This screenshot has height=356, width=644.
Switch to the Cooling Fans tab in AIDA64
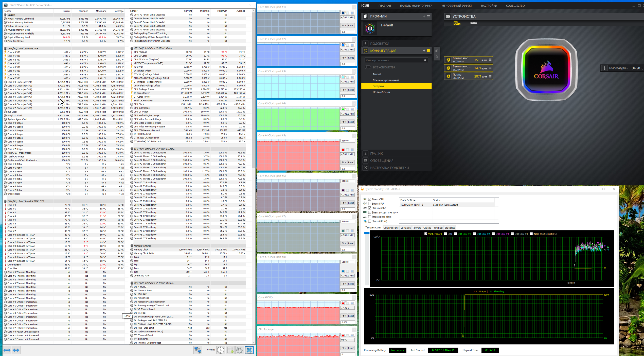(391, 228)
